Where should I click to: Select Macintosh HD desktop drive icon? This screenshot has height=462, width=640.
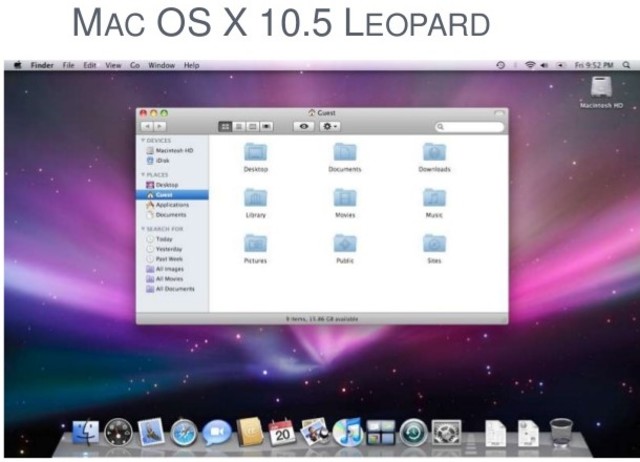[601, 87]
